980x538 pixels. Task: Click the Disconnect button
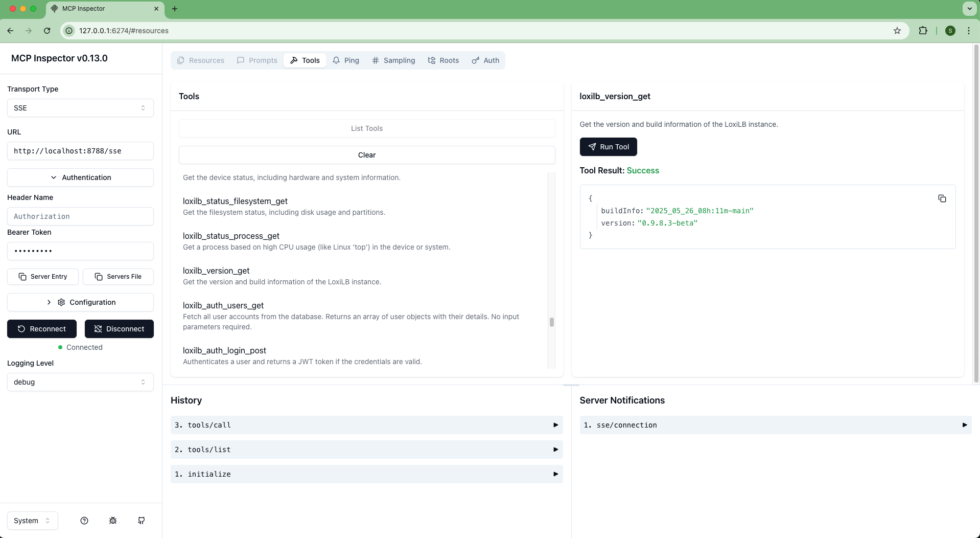[119, 329]
